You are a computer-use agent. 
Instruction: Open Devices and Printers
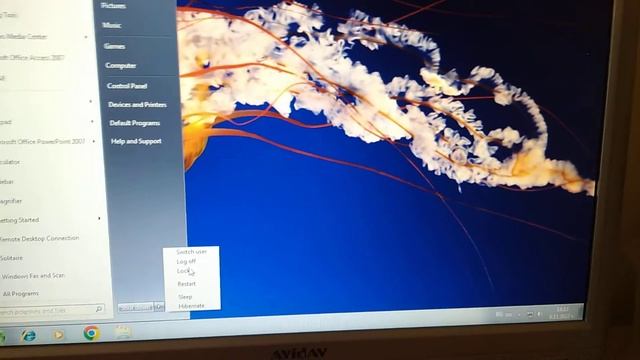click(137, 104)
